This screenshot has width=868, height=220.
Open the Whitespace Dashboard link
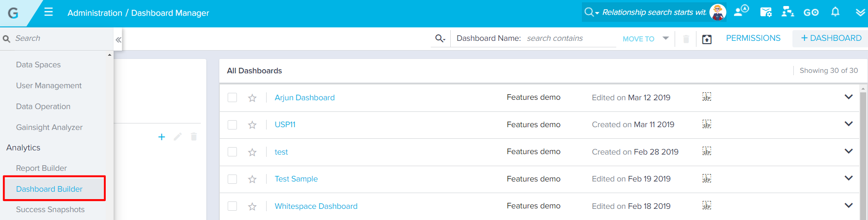pyautogui.click(x=316, y=206)
